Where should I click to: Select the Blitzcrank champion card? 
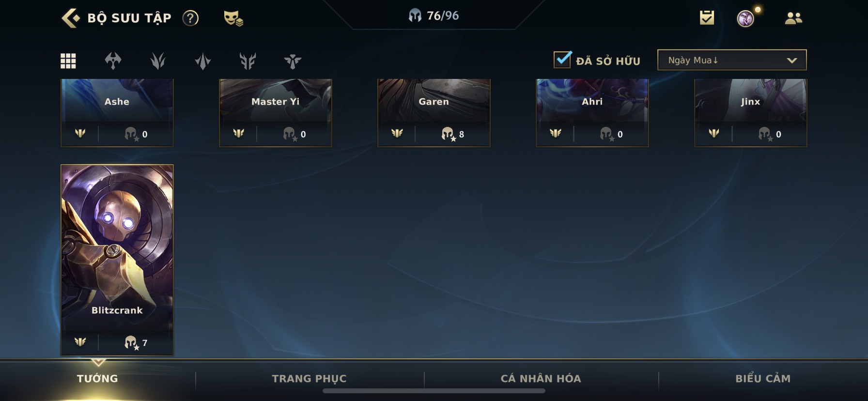coord(117,260)
